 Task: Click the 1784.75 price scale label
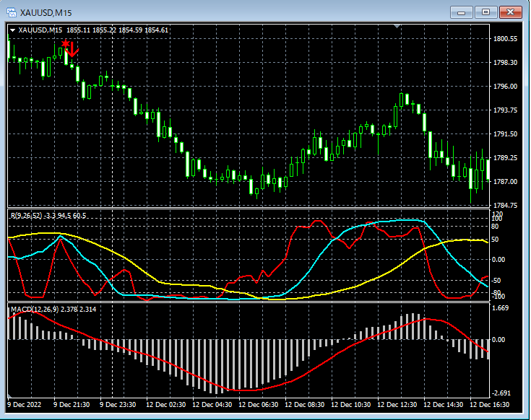coord(504,206)
